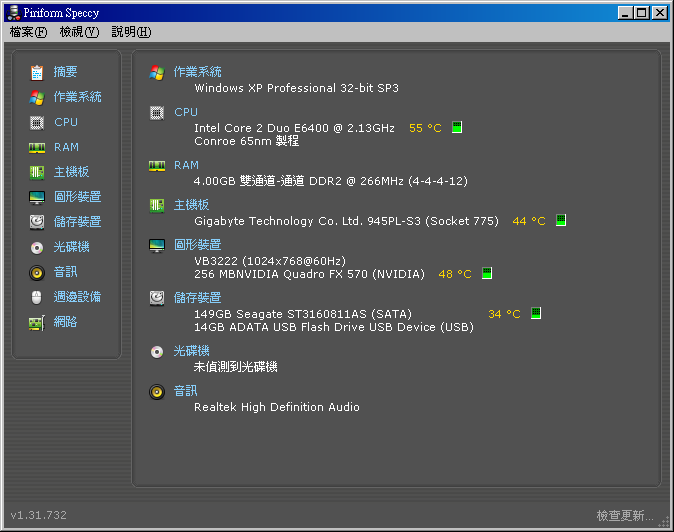Image resolution: width=674 pixels, height=532 pixels.
Task: Open the RAM section from sidebar label
Action: (x=66, y=147)
